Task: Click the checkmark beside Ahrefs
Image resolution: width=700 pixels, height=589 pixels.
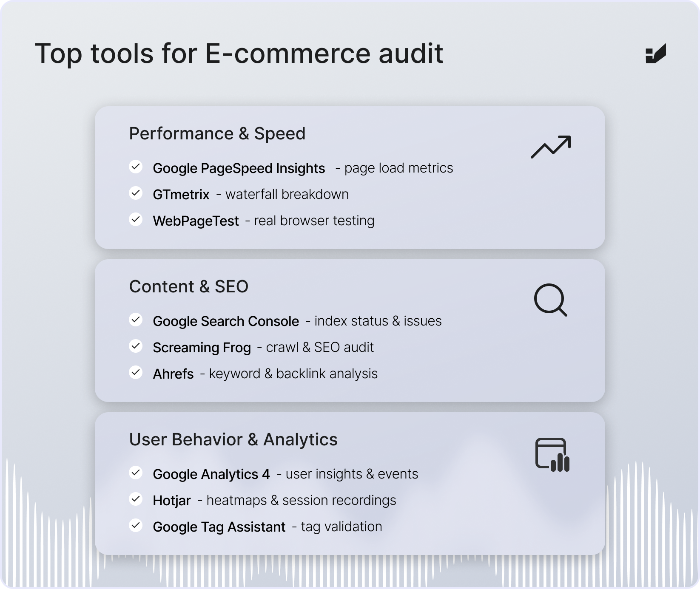Action: 136,373
